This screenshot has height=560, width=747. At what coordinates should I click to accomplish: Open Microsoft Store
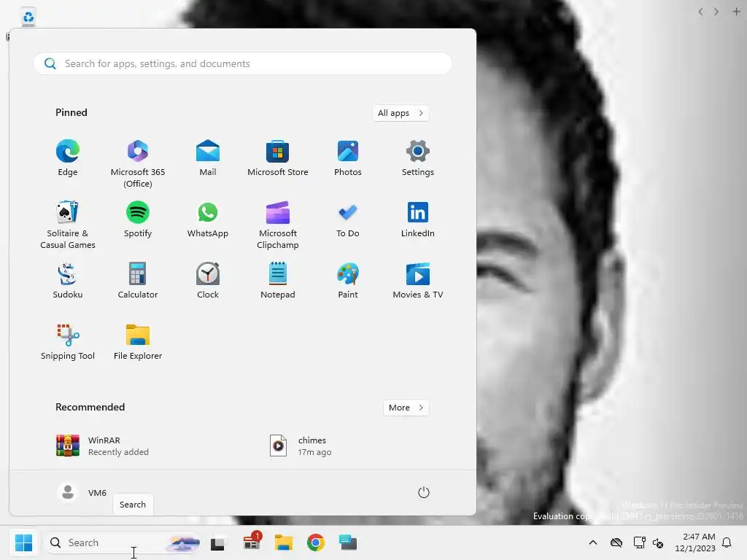tap(278, 158)
